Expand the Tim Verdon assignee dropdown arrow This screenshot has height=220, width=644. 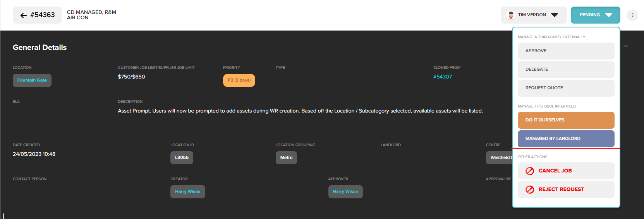tap(555, 15)
